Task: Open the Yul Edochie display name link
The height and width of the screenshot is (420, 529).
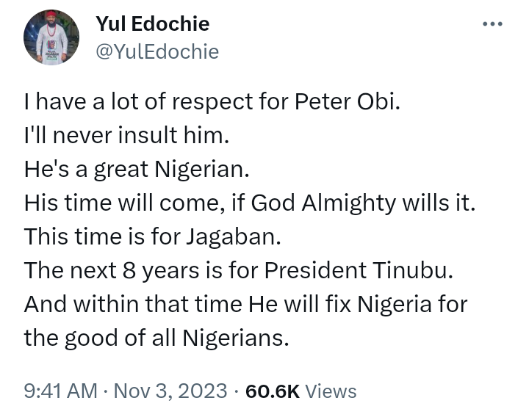Action: point(152,23)
